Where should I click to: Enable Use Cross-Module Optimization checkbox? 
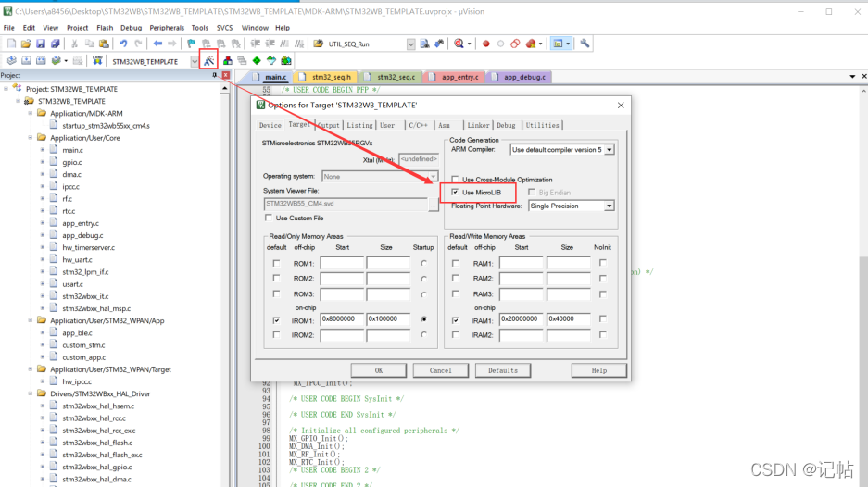point(455,180)
